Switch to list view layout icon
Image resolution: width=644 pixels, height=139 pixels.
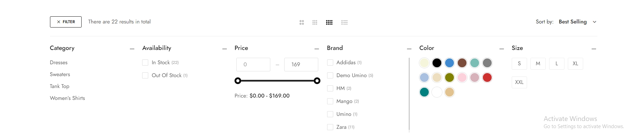[344, 22]
